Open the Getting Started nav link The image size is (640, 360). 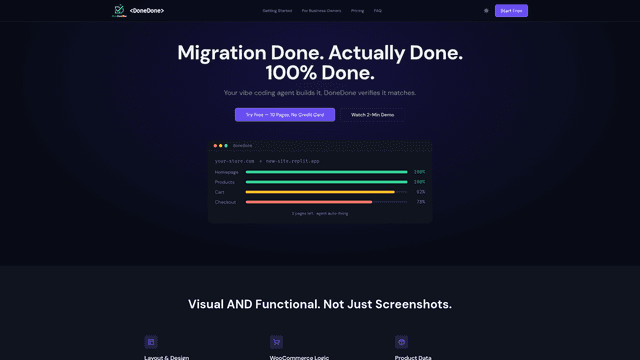pyautogui.click(x=277, y=11)
